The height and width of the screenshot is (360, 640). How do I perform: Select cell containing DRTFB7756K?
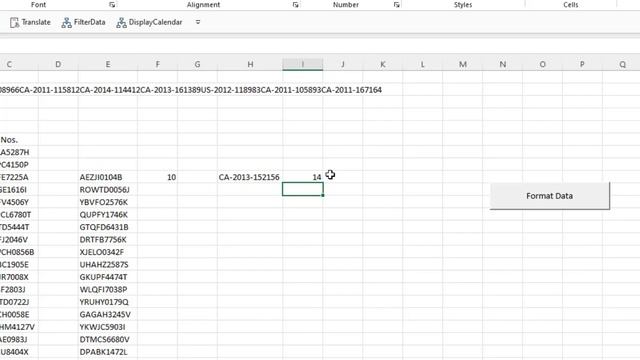click(108, 240)
